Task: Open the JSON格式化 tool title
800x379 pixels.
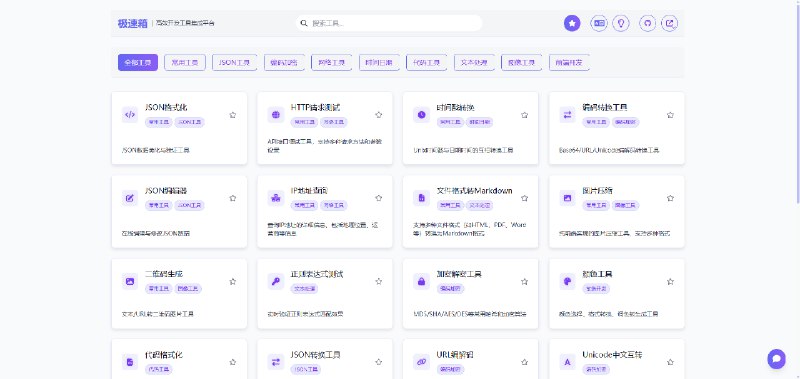Action: coord(166,108)
